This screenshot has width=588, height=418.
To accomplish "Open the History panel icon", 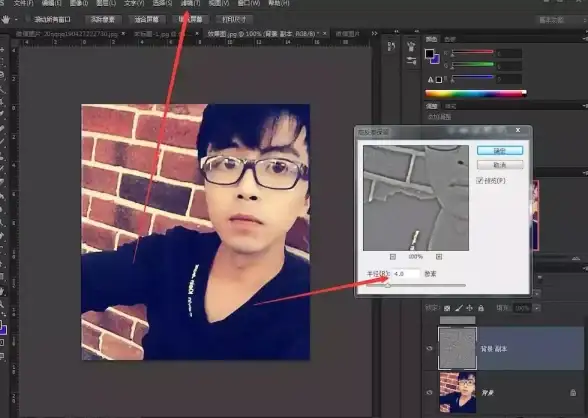I will pos(391,47).
